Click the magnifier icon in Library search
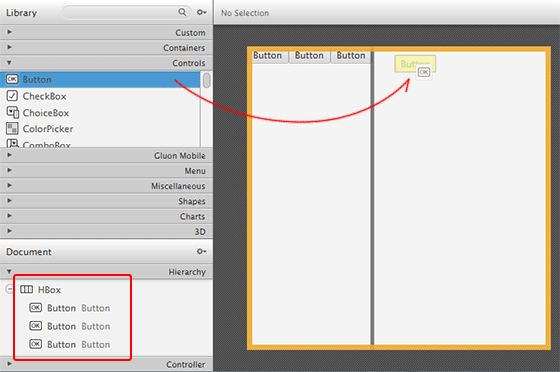 182,12
